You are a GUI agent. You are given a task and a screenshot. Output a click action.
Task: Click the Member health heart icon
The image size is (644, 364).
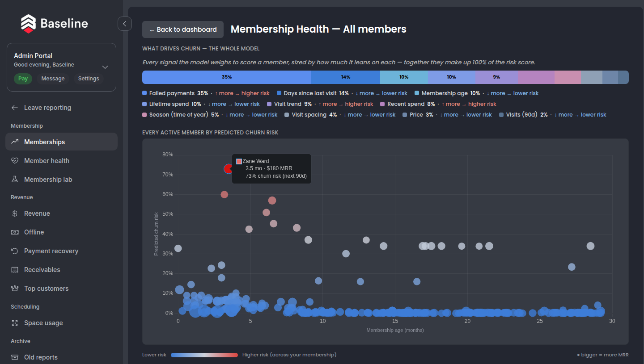(15, 161)
